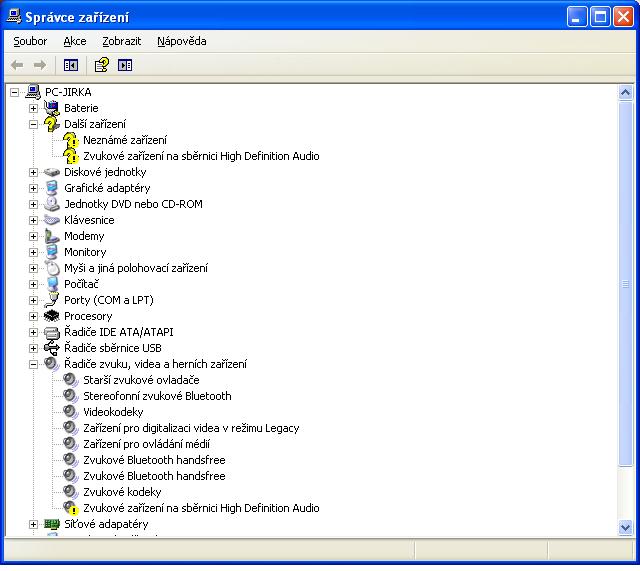Click the Porty (COM a LPT) icon

pos(52,300)
